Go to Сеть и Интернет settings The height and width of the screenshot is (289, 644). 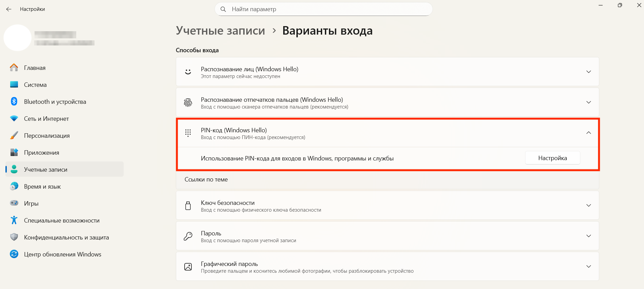coord(46,119)
